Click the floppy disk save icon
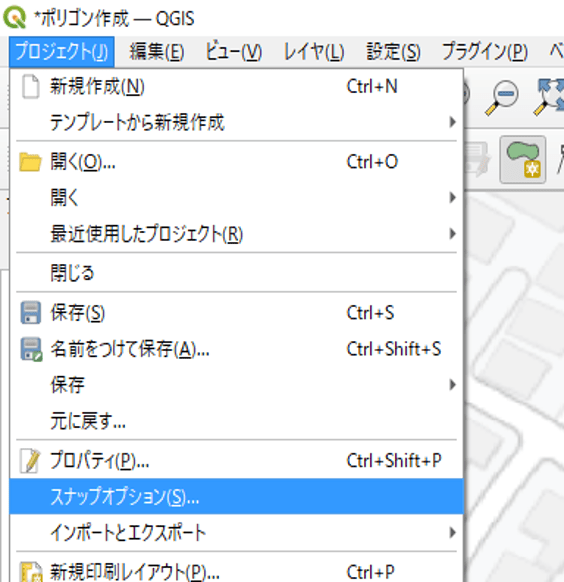Image resolution: width=564 pixels, height=582 pixels. (30, 313)
